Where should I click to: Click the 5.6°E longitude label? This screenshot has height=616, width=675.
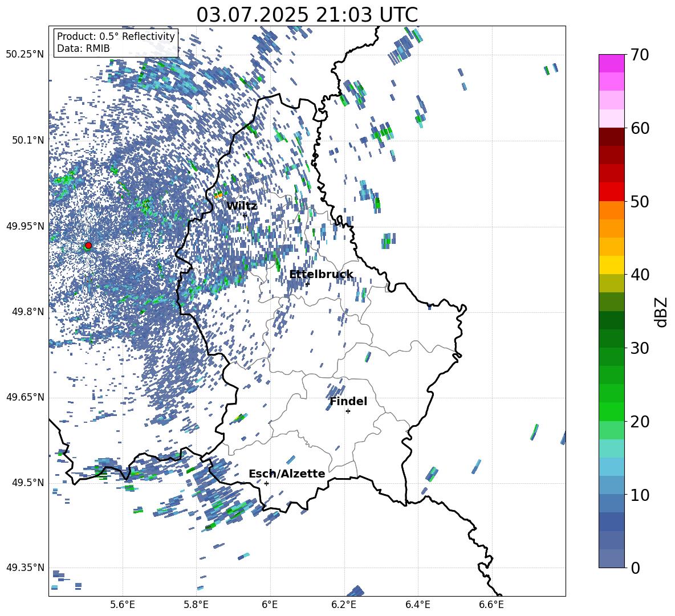click(123, 605)
